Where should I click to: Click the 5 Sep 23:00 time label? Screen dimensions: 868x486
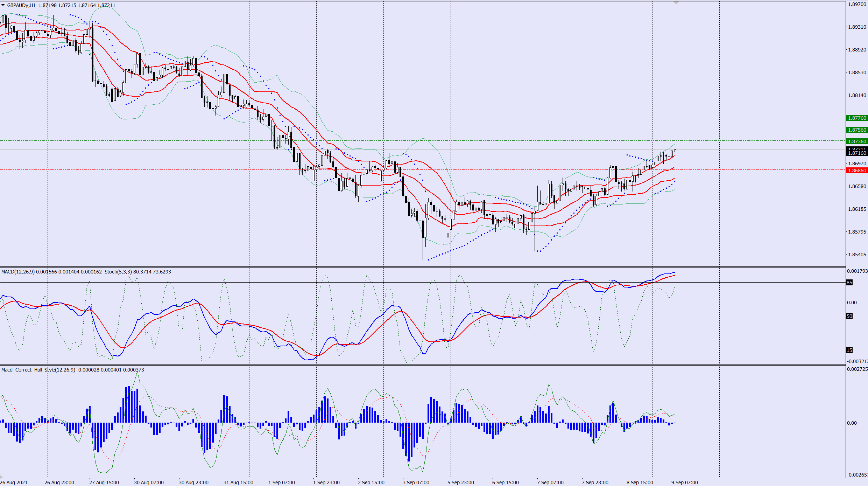coord(461,482)
